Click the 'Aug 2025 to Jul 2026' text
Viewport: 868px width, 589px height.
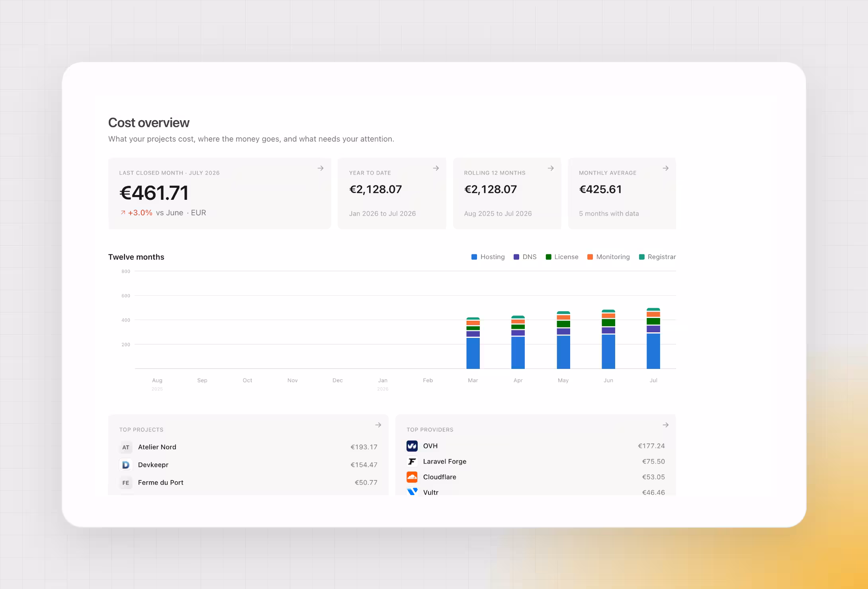[x=498, y=214]
